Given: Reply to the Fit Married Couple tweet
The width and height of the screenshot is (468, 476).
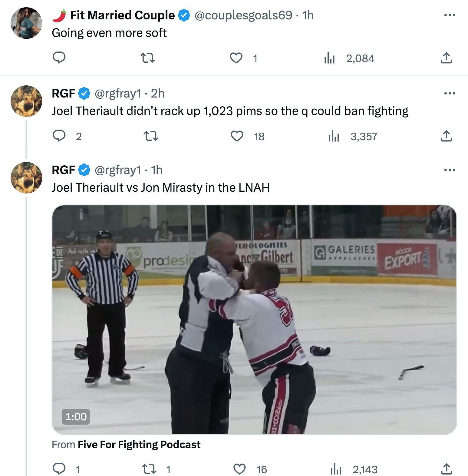Looking at the screenshot, I should tap(59, 58).
